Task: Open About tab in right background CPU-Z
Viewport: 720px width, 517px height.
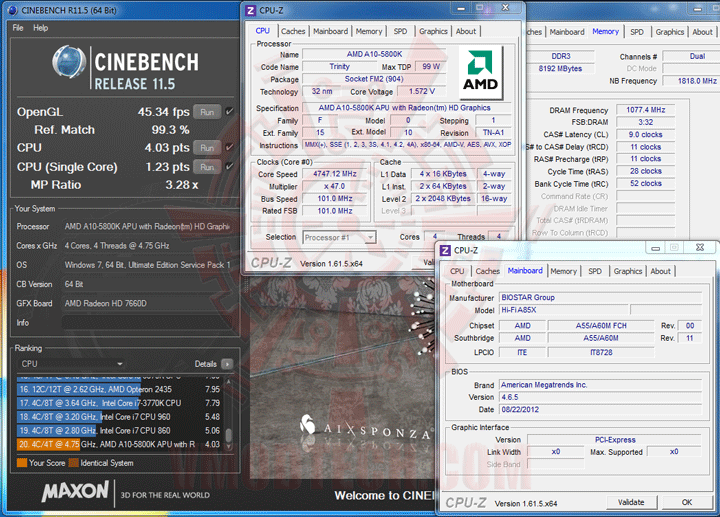Action: tap(703, 32)
